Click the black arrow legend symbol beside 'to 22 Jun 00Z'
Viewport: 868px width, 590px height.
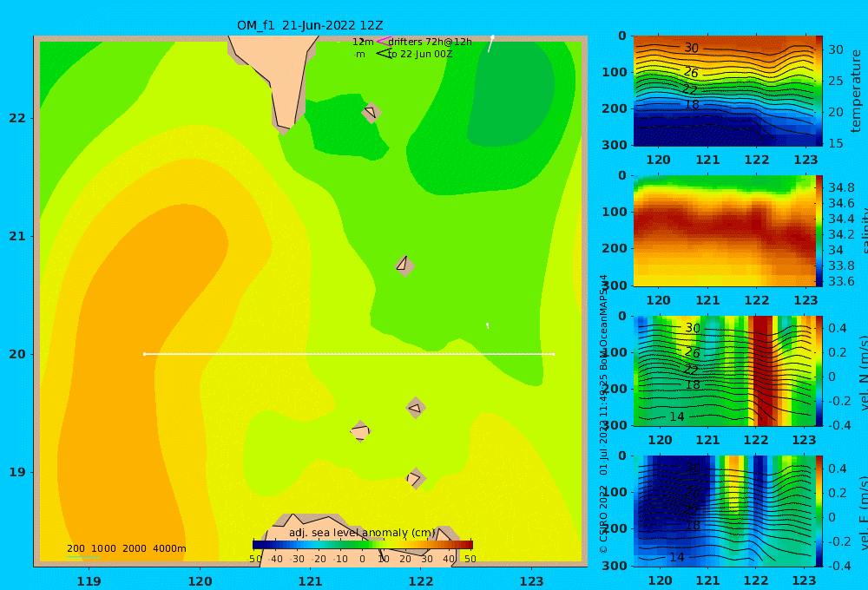pos(383,54)
